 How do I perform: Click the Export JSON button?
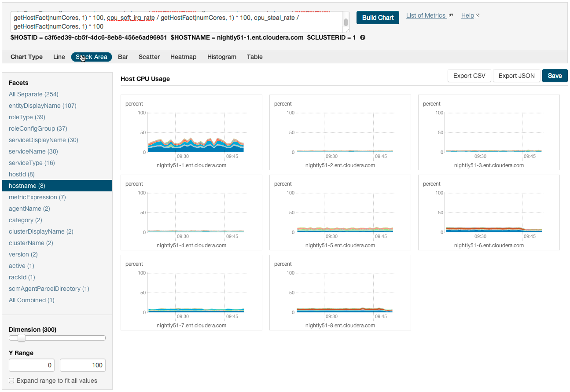coord(516,76)
